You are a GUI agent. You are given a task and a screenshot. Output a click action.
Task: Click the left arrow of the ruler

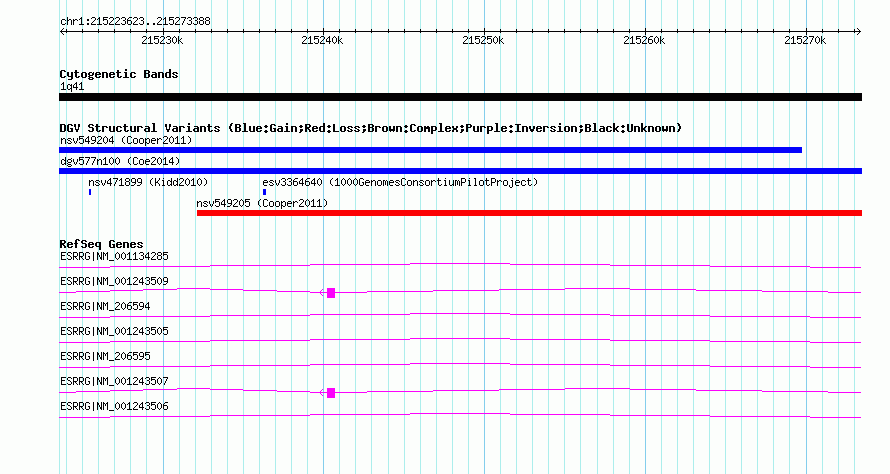tap(62, 31)
